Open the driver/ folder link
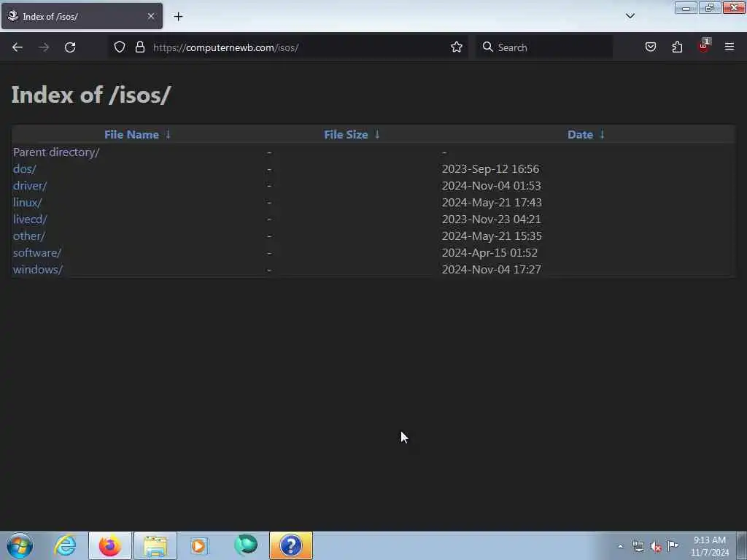Image resolution: width=747 pixels, height=560 pixels. pyautogui.click(x=29, y=186)
